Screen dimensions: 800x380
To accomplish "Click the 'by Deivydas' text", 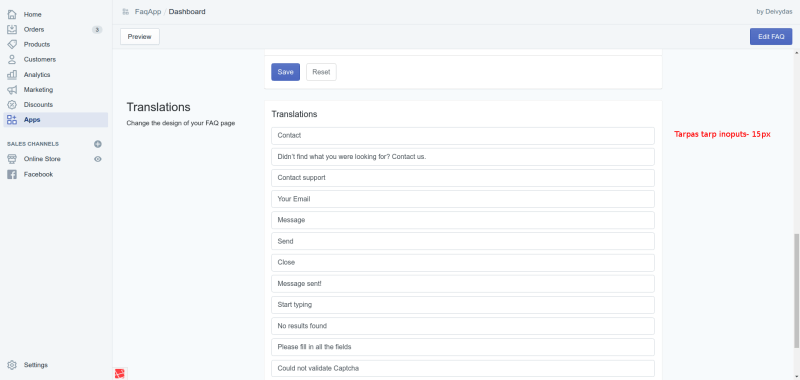I will tap(774, 12).
